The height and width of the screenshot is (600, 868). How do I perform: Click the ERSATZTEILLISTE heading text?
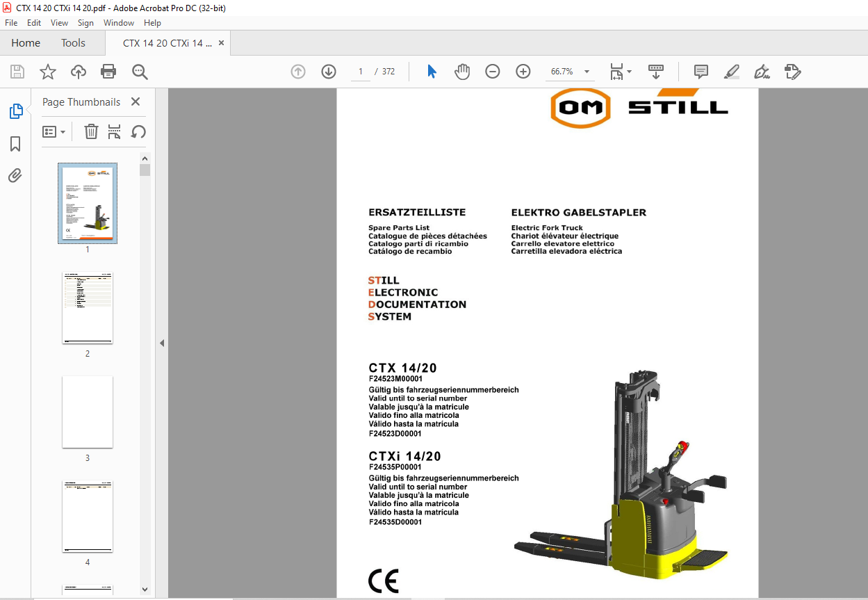click(417, 213)
